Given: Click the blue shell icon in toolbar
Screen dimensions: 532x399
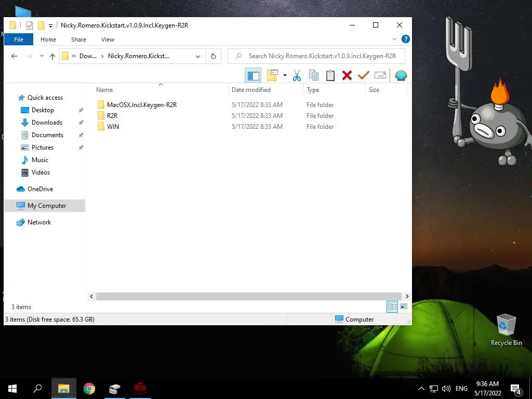Looking at the screenshot, I should pyautogui.click(x=401, y=75).
